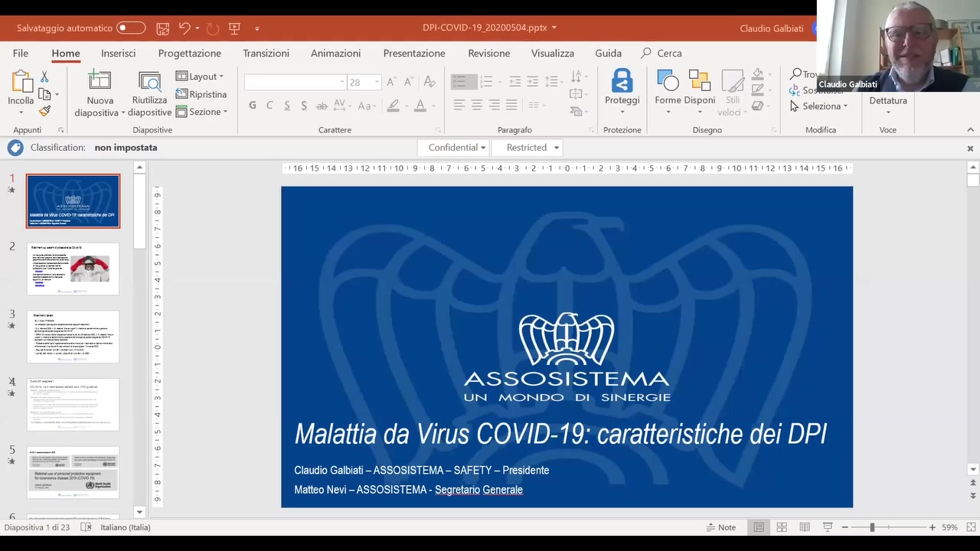Switch to Slide Sorter view icon
Viewport: 980px width, 551px height.
click(782, 527)
